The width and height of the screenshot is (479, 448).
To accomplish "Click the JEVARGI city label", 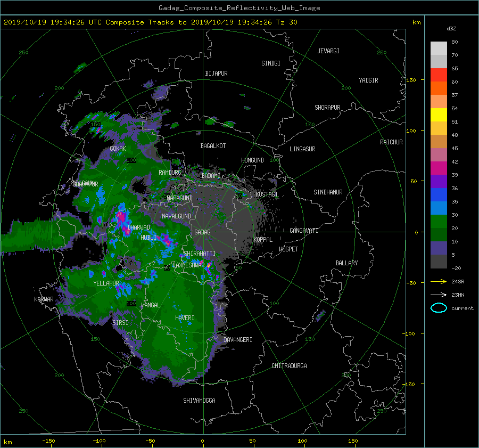I will (328, 51).
